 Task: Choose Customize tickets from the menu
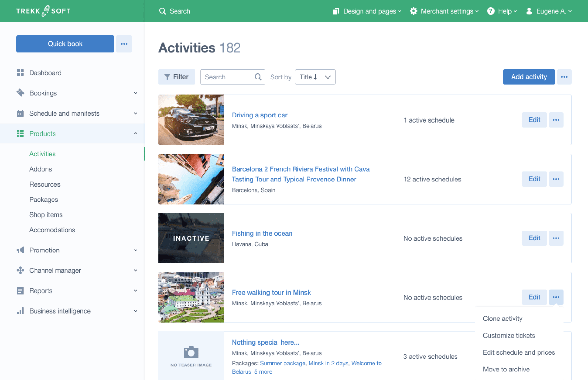click(509, 336)
